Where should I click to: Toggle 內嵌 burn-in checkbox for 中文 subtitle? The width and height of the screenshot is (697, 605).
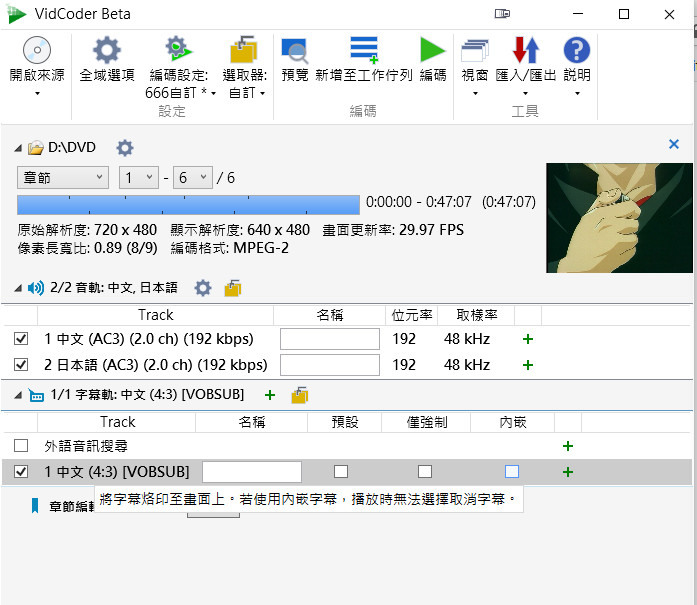pos(512,471)
